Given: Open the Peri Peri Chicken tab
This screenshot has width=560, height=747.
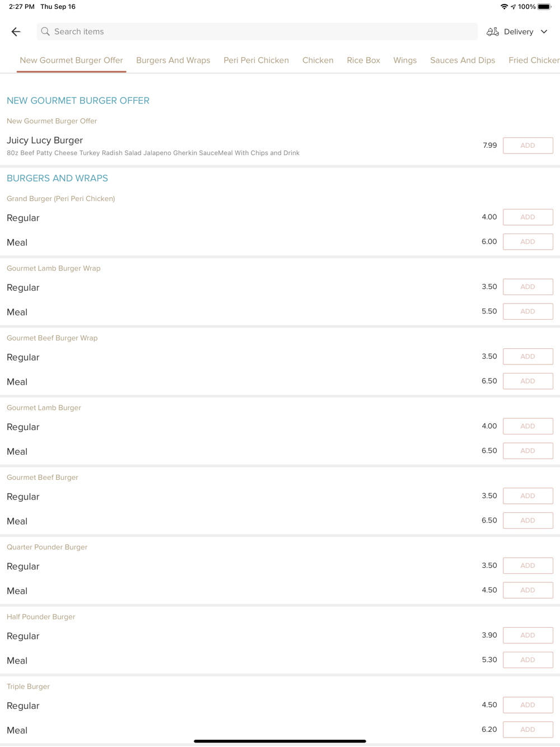Looking at the screenshot, I should coord(256,60).
